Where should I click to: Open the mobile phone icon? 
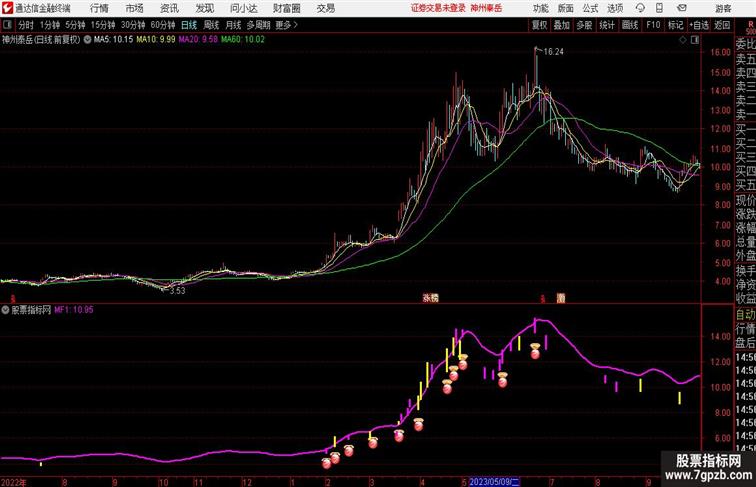coord(659,8)
